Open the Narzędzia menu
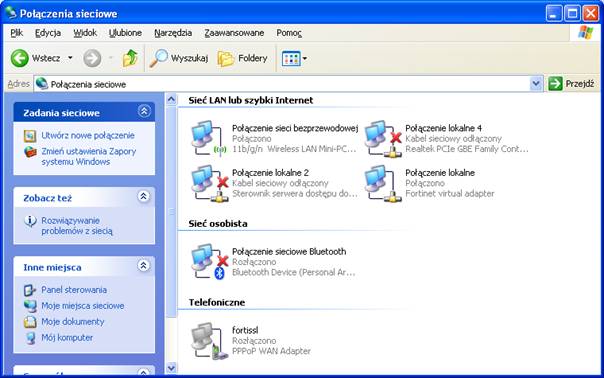The height and width of the screenshot is (378, 604). (x=173, y=33)
